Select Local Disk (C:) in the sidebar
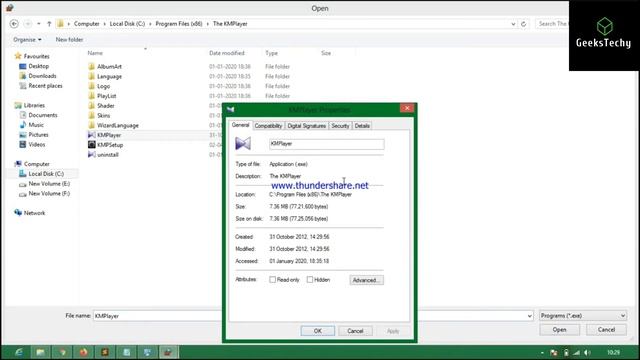This screenshot has height=360, width=640. point(46,174)
